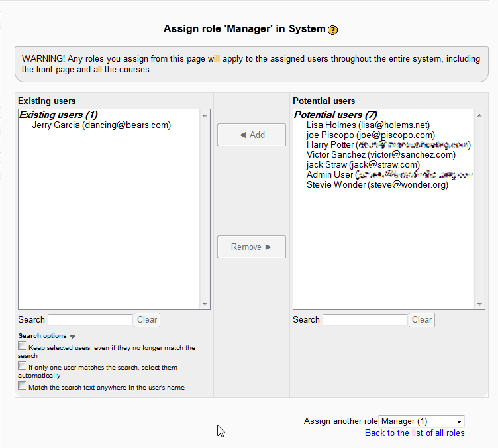Viewport: 498px width, 448px height.
Task: Clear the potential users search
Action: 422,320
